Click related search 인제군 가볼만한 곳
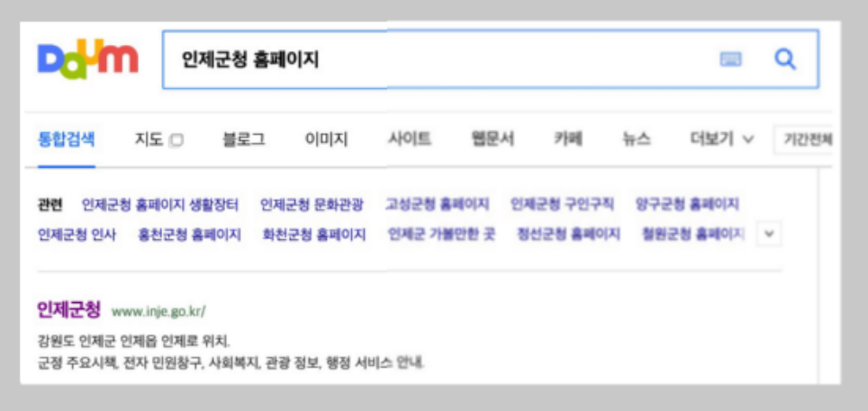Viewport: 868px width, 411px height. 442,235
